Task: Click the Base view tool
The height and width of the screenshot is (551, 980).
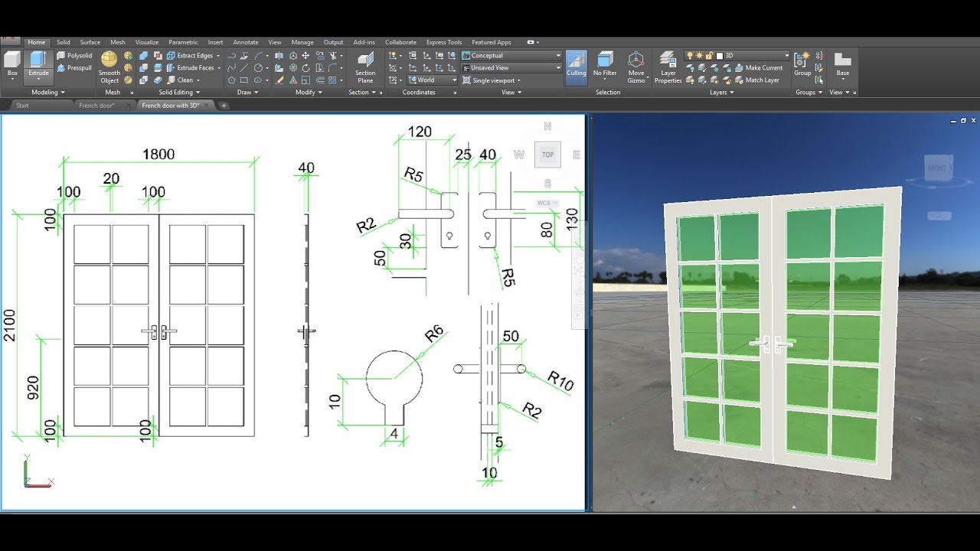Action: [842, 64]
